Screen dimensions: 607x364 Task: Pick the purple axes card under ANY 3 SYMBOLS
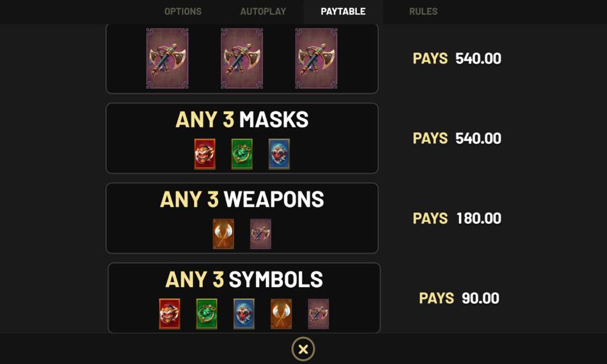[x=318, y=314]
